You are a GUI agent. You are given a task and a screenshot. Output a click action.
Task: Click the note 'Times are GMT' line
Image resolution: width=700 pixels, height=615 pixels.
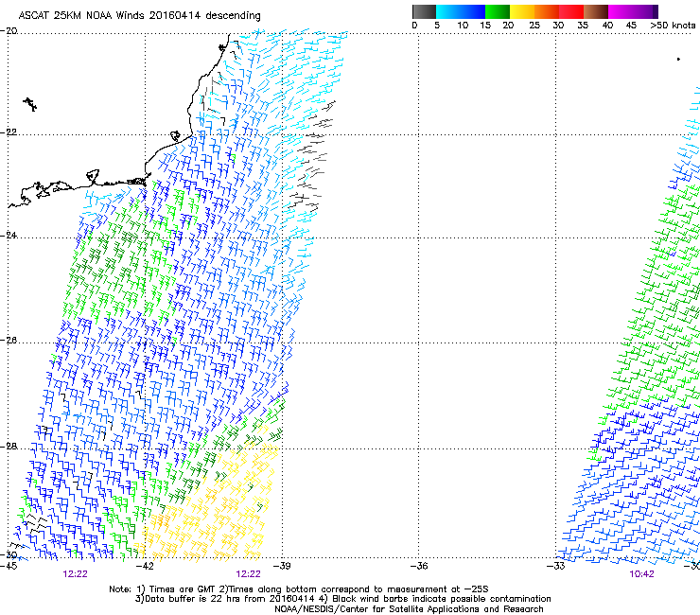pyautogui.click(x=299, y=589)
